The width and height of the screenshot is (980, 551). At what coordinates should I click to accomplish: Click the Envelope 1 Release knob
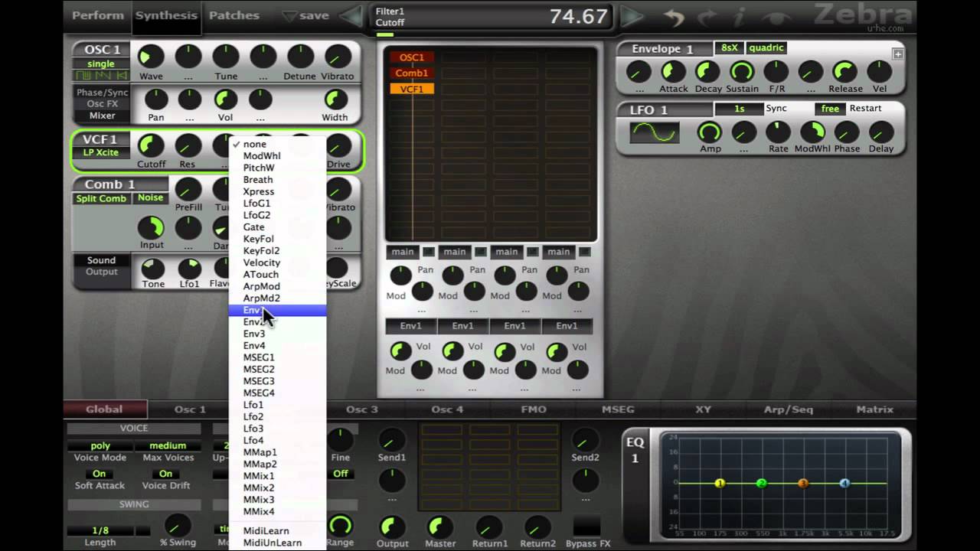[x=844, y=72]
